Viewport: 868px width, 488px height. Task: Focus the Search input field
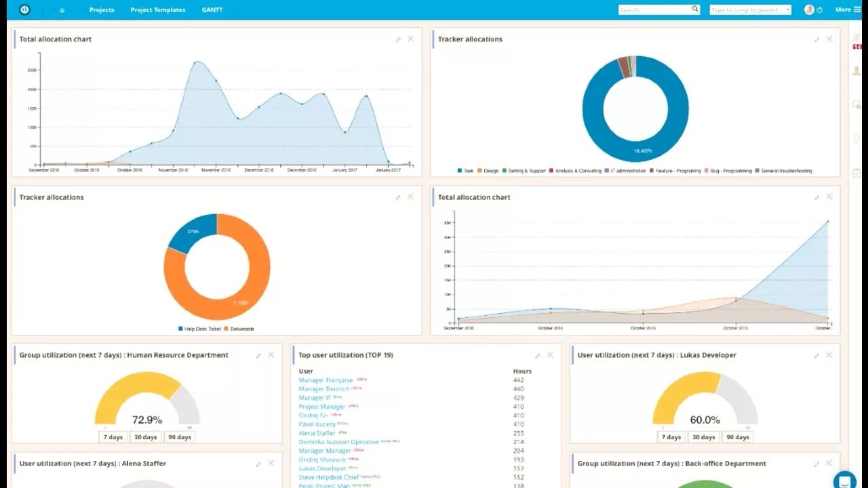(x=654, y=9)
